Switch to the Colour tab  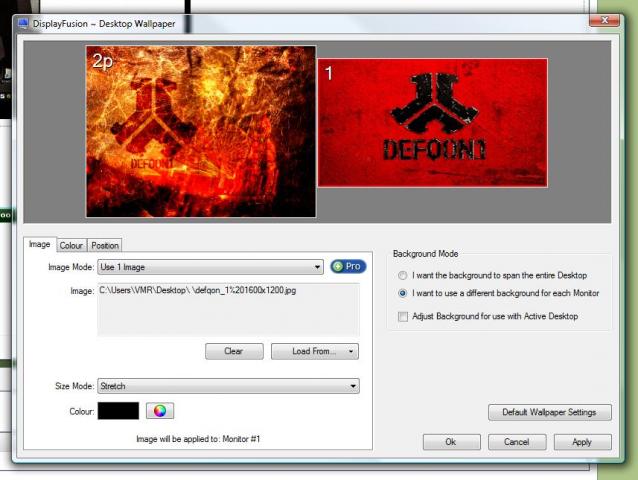point(71,245)
